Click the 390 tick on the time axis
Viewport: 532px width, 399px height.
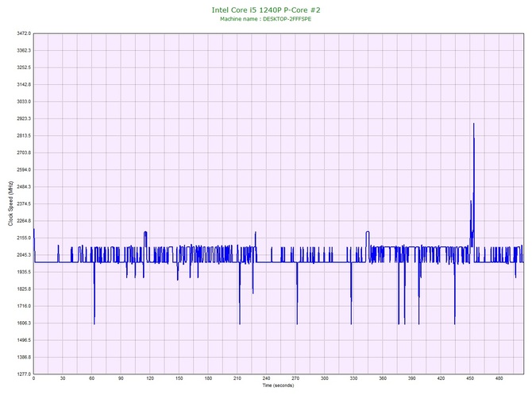(412, 378)
